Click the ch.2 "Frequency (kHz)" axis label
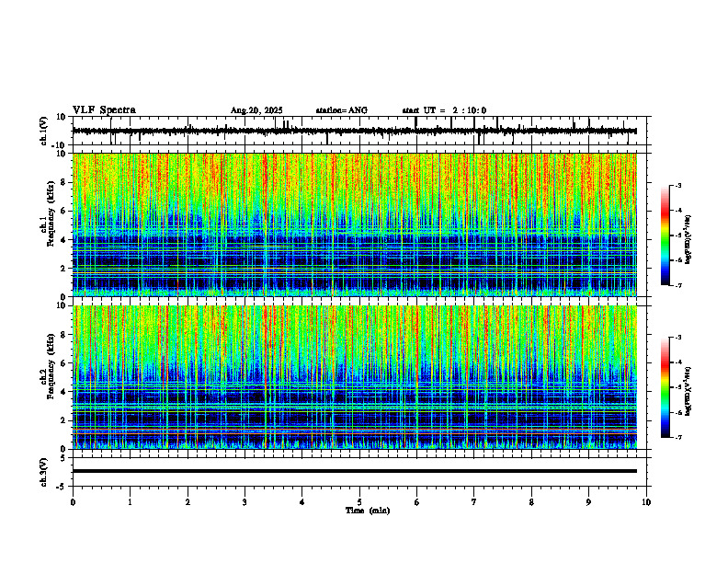Image resolution: width=728 pixels, height=563 pixels. 51,365
